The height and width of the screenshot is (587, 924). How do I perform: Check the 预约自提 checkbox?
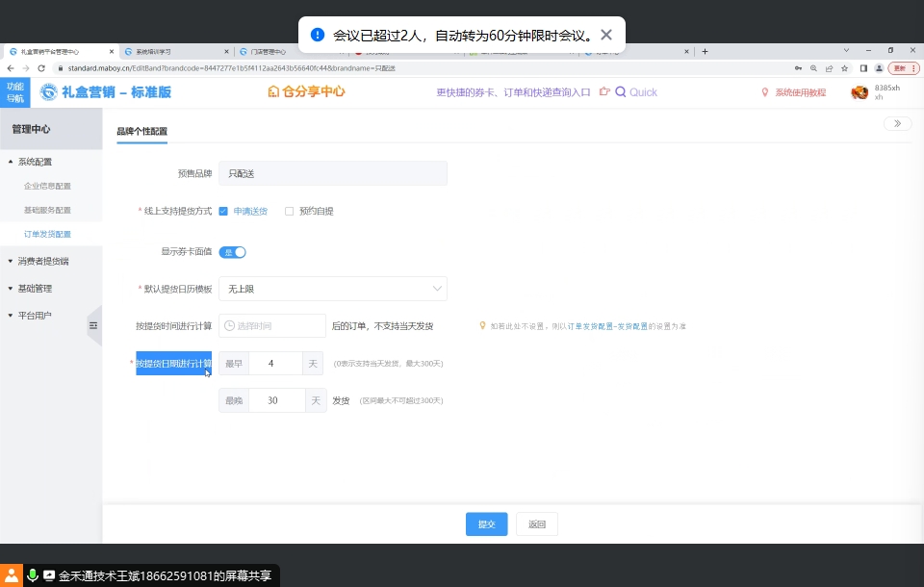pyautogui.click(x=289, y=212)
